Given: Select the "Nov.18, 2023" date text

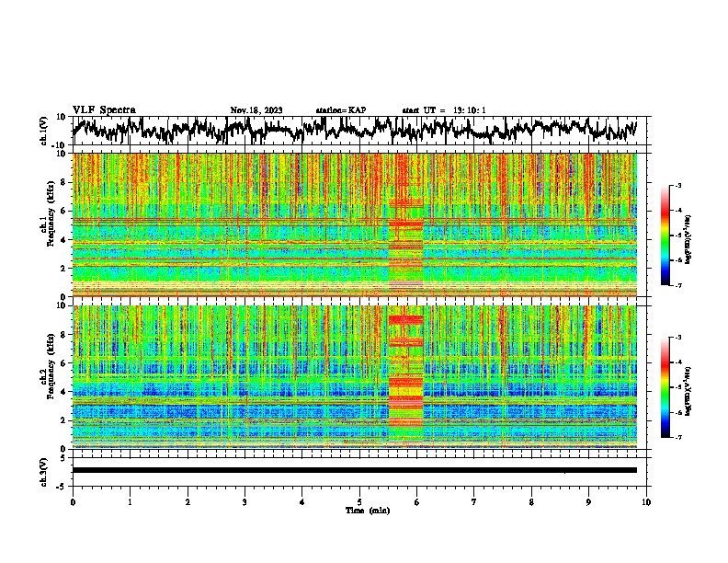Looking at the screenshot, I should coord(256,110).
